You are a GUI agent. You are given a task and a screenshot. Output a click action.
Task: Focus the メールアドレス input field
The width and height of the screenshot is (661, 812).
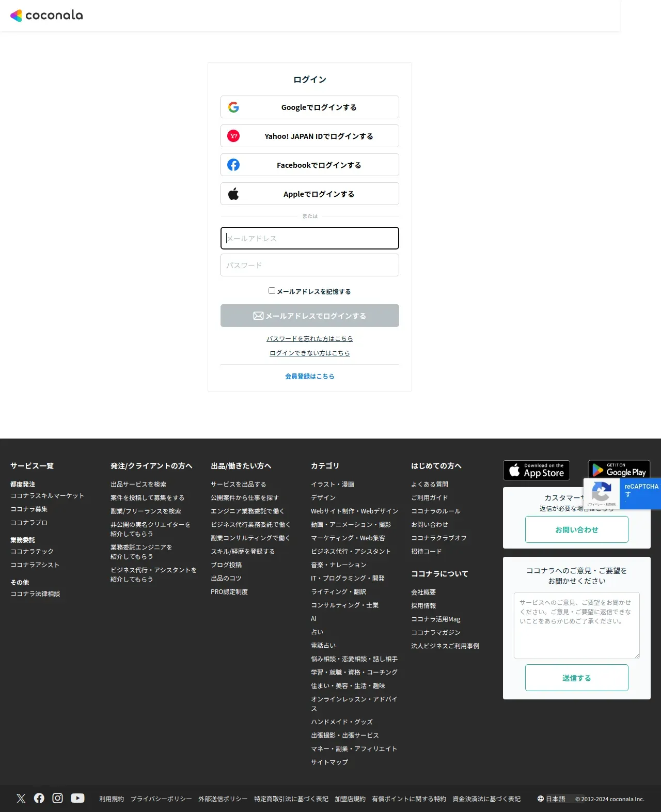tap(310, 238)
